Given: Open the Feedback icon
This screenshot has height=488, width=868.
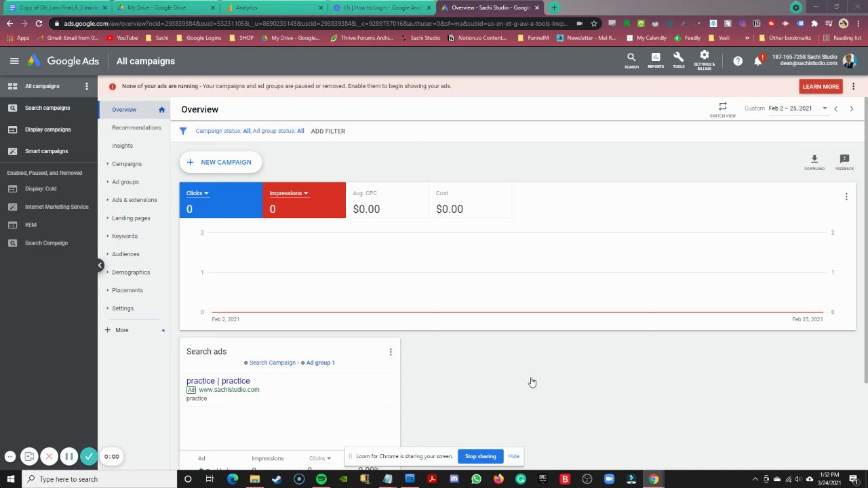Looking at the screenshot, I should (844, 162).
